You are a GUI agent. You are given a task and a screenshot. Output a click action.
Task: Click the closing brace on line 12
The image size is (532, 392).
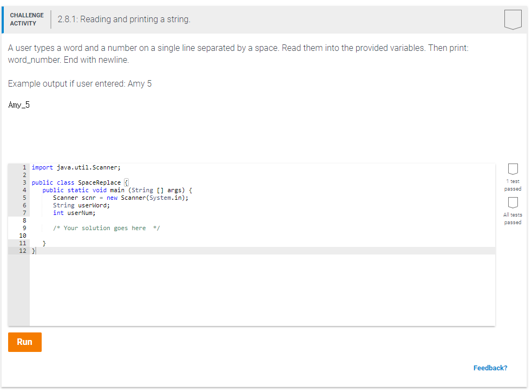point(35,250)
